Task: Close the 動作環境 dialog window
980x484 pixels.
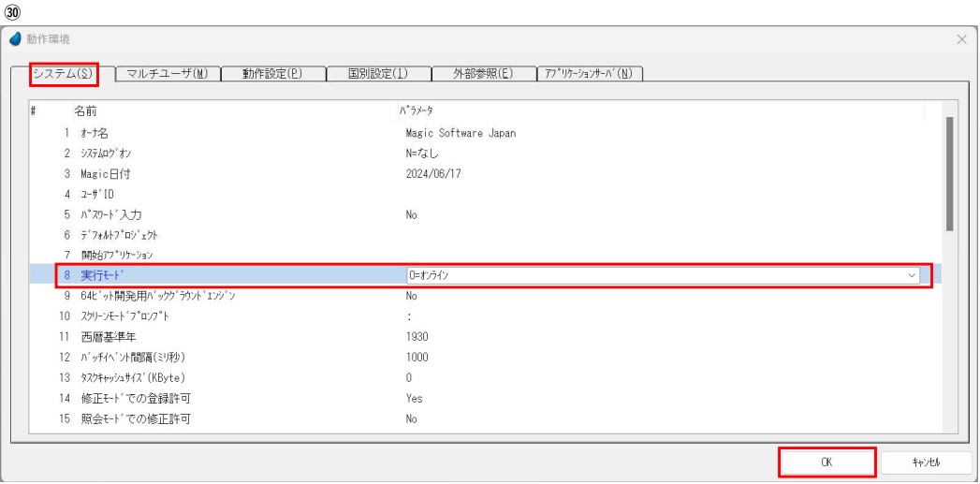Action: tap(962, 40)
